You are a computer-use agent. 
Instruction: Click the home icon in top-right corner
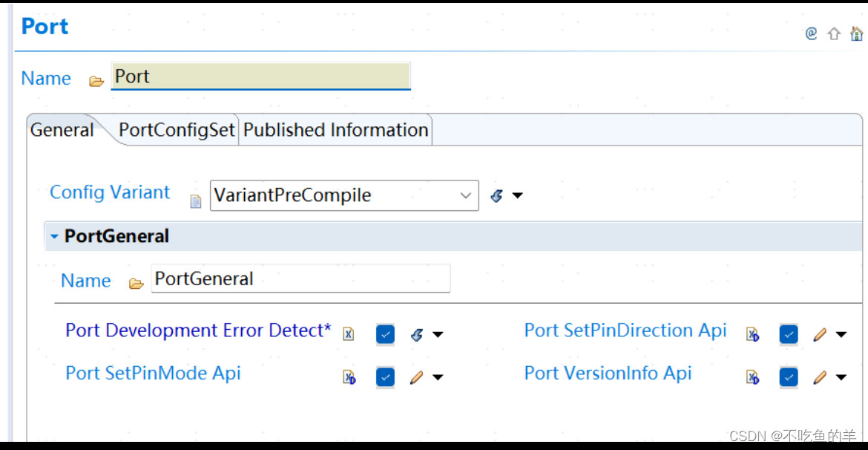tap(857, 34)
